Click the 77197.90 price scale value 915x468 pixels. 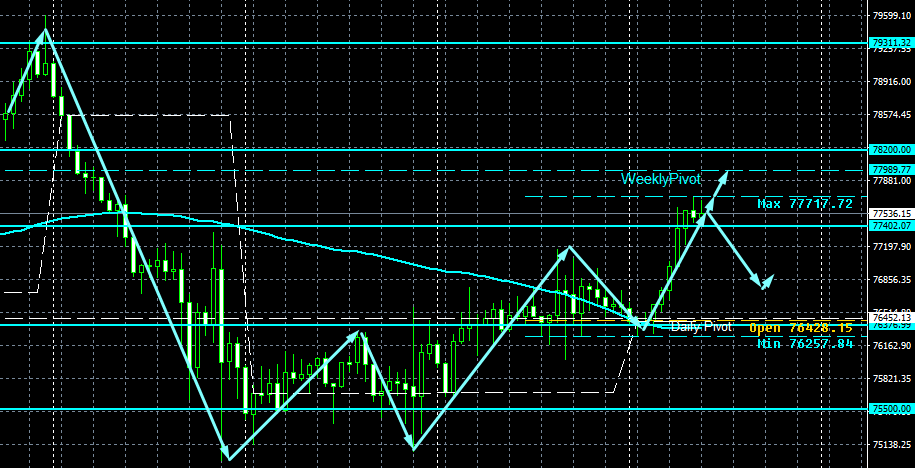pyautogui.click(x=892, y=247)
